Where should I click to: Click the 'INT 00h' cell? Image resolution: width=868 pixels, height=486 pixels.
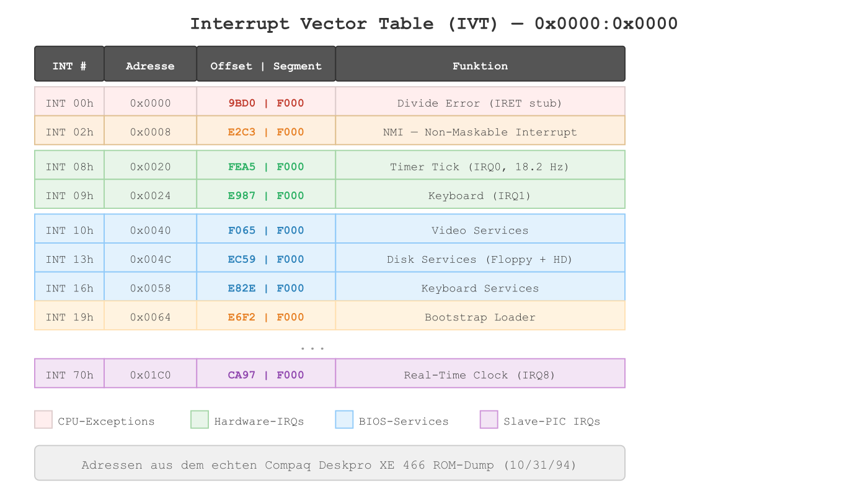click(69, 101)
